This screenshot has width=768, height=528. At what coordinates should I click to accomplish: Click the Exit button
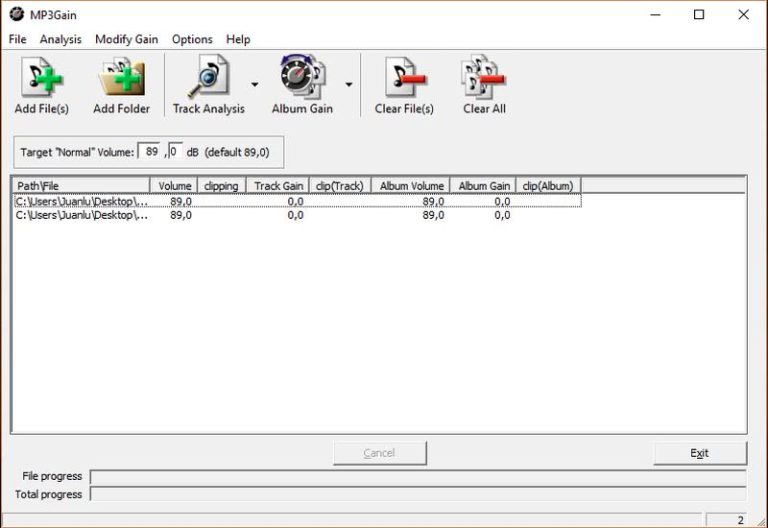[700, 453]
